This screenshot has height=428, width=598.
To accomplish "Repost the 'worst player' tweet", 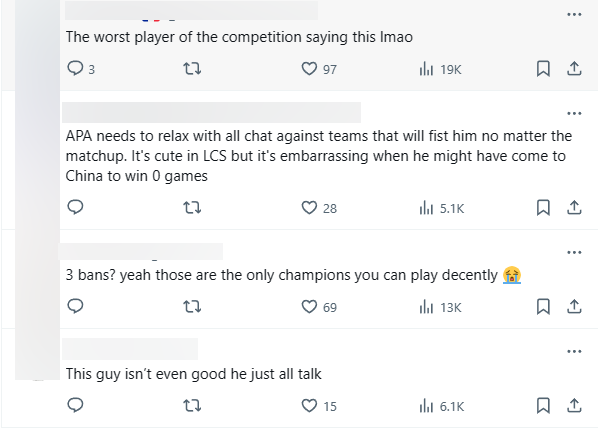I will point(192,69).
